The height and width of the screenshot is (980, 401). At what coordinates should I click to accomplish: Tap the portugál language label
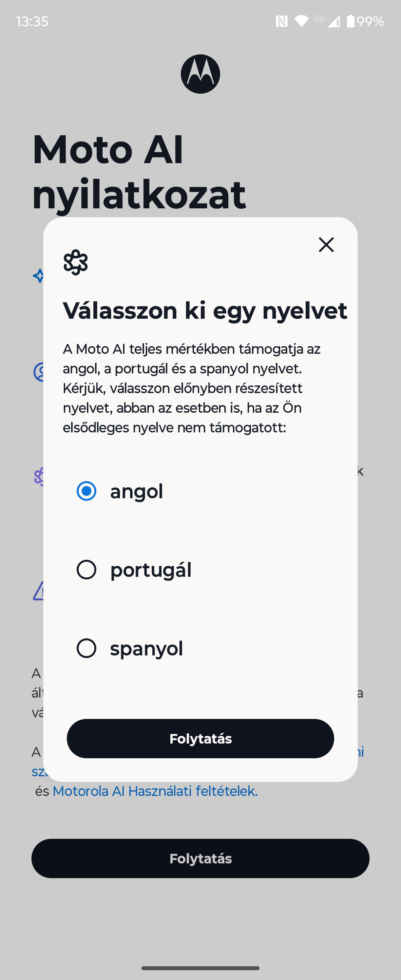151,570
